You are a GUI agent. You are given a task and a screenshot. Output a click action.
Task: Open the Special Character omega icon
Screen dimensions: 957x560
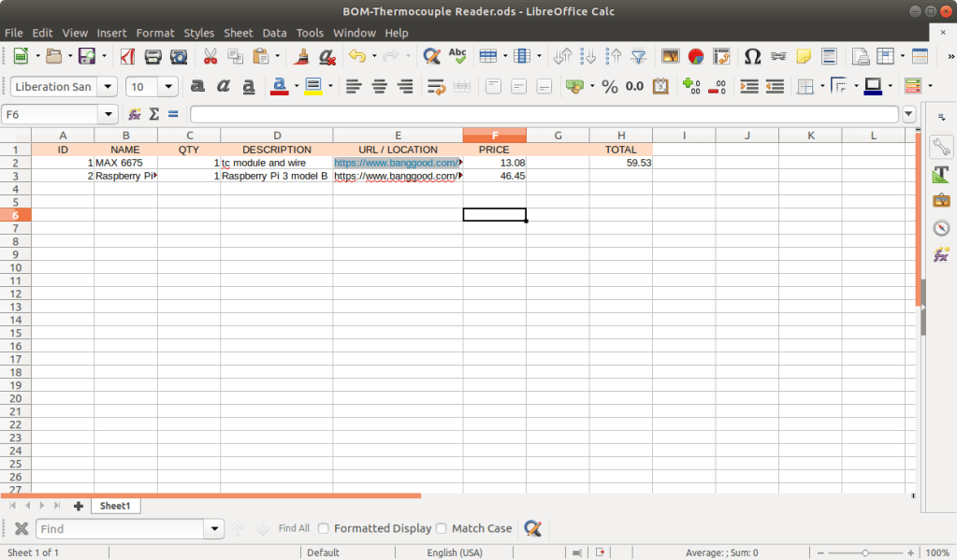click(752, 56)
